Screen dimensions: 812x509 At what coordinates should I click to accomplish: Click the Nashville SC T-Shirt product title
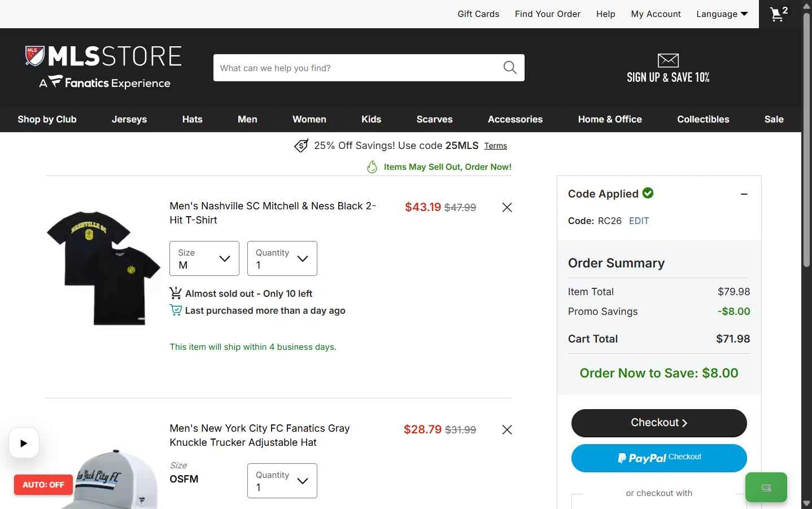273,213
